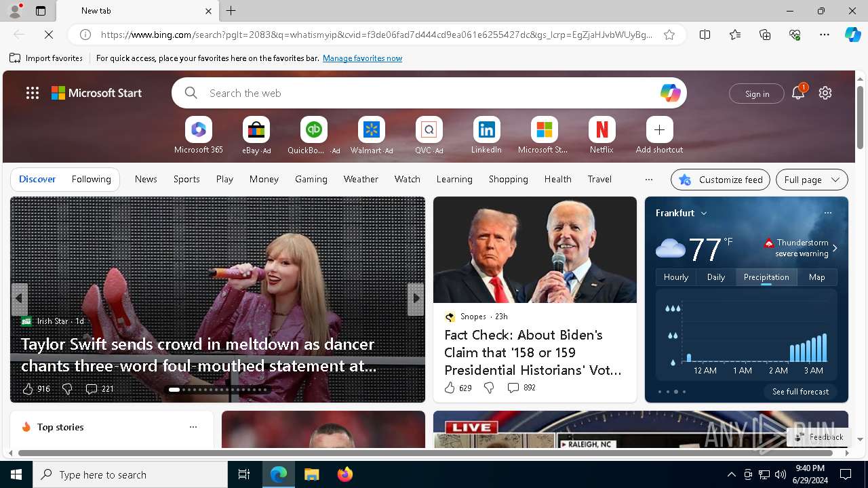Add this page to favorites star
This screenshot has height=488, width=868.
click(x=669, y=35)
